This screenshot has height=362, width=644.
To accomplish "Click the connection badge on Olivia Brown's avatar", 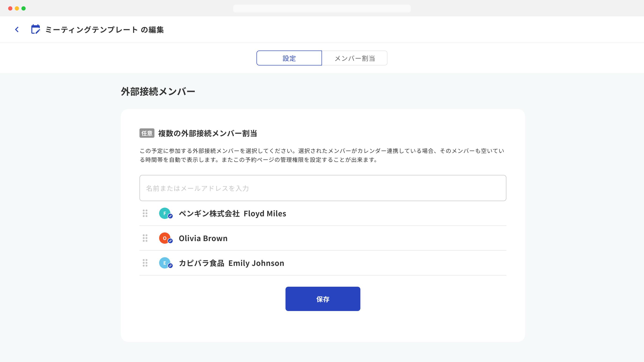I will (x=170, y=242).
